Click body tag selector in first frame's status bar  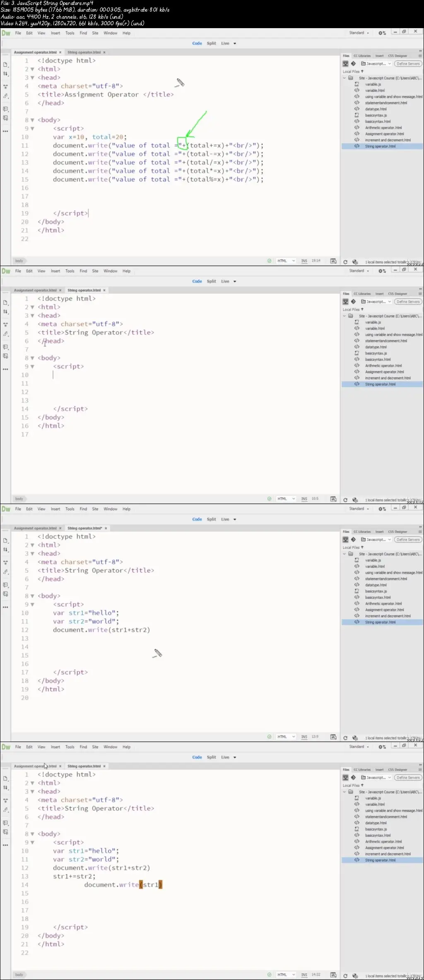click(x=19, y=261)
